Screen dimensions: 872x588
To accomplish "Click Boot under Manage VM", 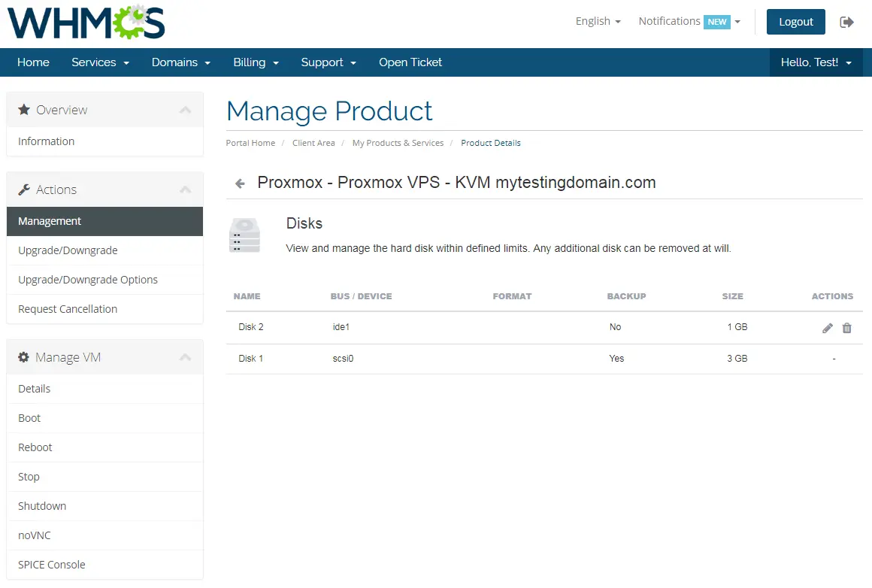I will pyautogui.click(x=104, y=418).
